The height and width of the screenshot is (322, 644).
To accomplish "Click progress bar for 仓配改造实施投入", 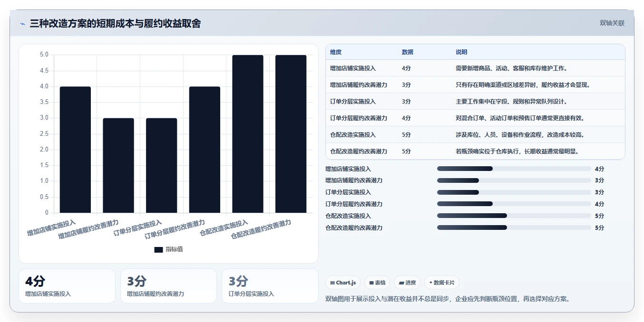I will (x=514, y=216).
